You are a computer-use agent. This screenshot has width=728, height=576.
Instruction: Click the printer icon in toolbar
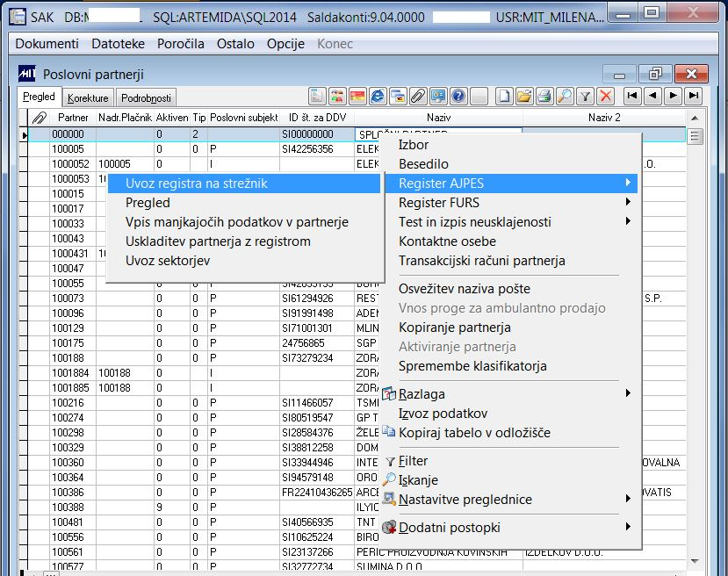tap(544, 97)
